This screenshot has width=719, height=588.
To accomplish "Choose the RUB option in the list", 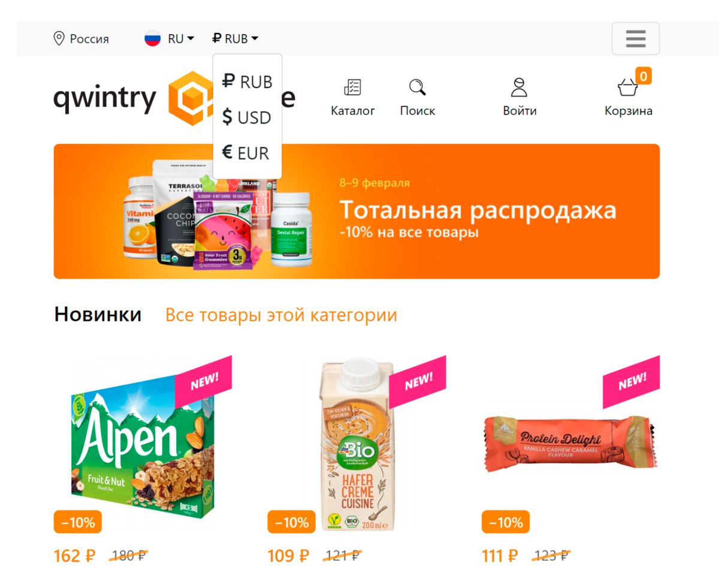I will tap(247, 82).
